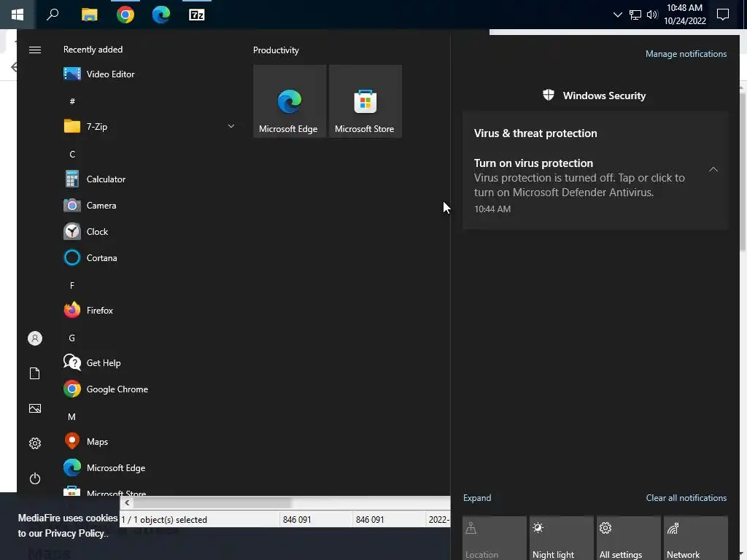
Task: Open Clock app
Action: coord(150,231)
